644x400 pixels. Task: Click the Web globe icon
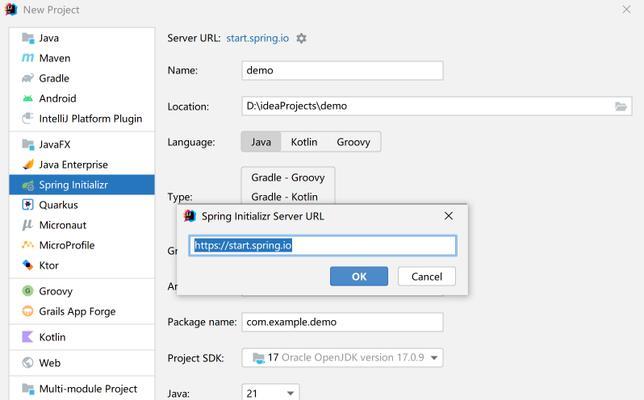pyautogui.click(x=28, y=363)
